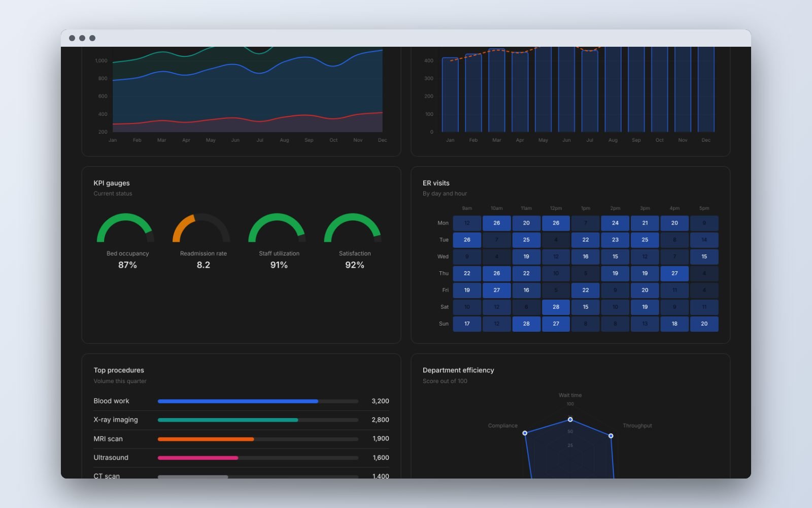The height and width of the screenshot is (508, 812).
Task: Click the Sat row label in ER visits
Action: coord(445,307)
